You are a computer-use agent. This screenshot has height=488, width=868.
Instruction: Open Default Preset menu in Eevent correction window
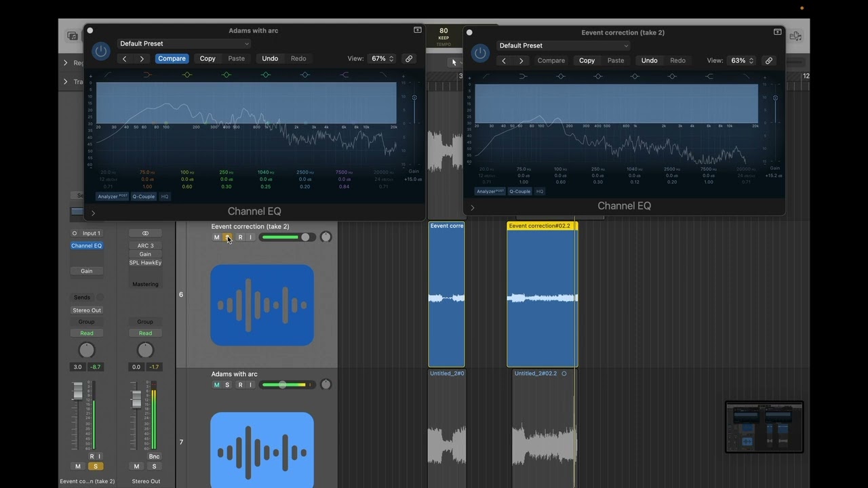[563, 45]
